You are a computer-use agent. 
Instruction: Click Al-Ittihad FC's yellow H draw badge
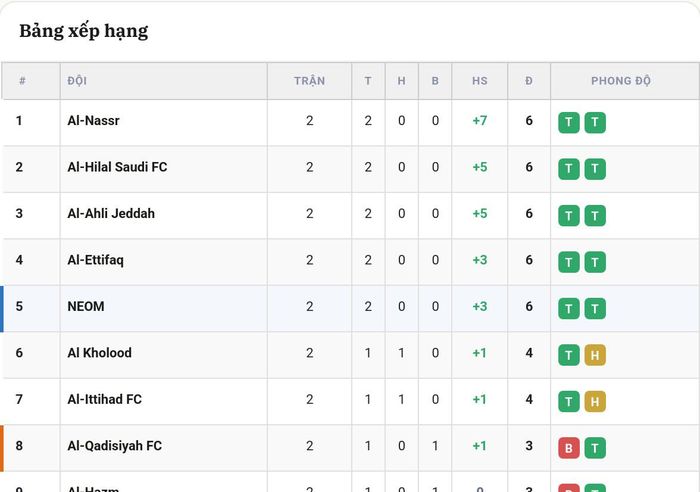tap(595, 401)
